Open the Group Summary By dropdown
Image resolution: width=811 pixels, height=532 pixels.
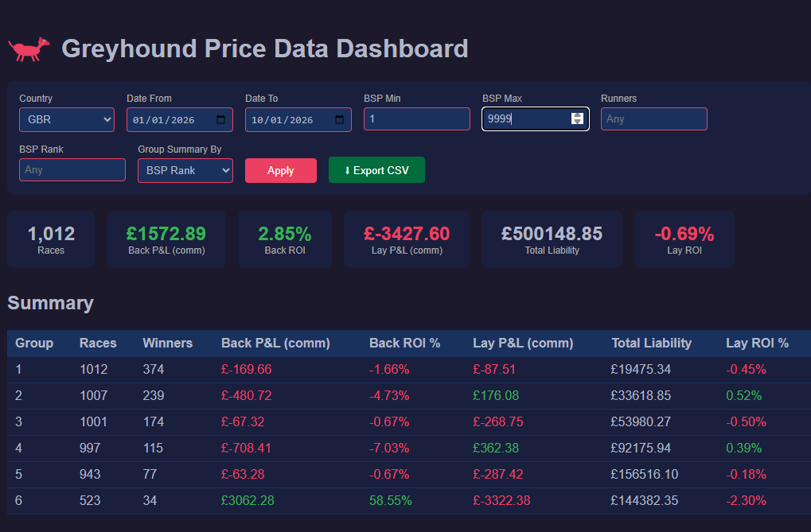click(185, 169)
